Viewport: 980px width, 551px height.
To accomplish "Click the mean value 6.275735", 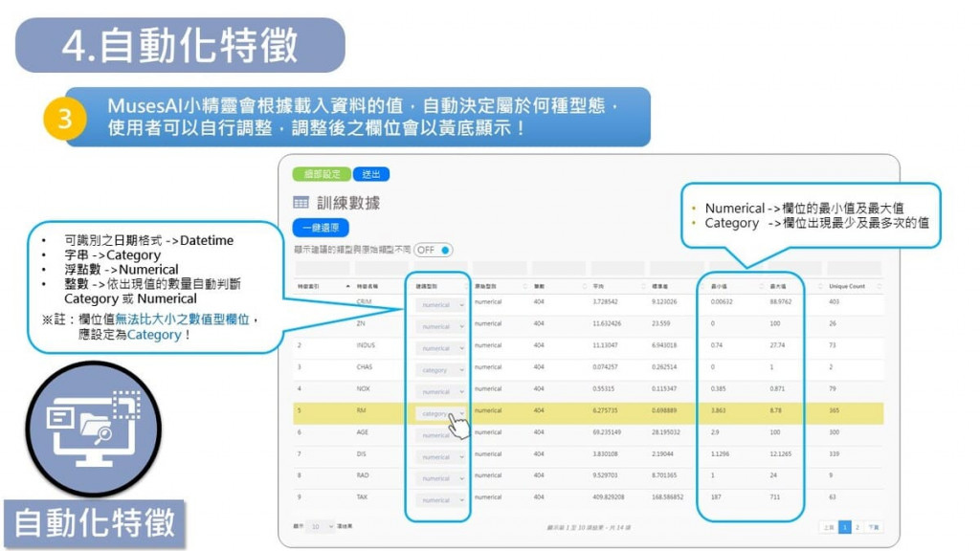I will (x=606, y=410).
